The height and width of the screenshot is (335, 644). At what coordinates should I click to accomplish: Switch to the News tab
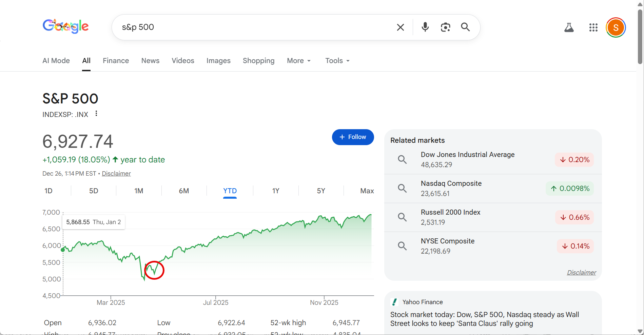point(150,61)
